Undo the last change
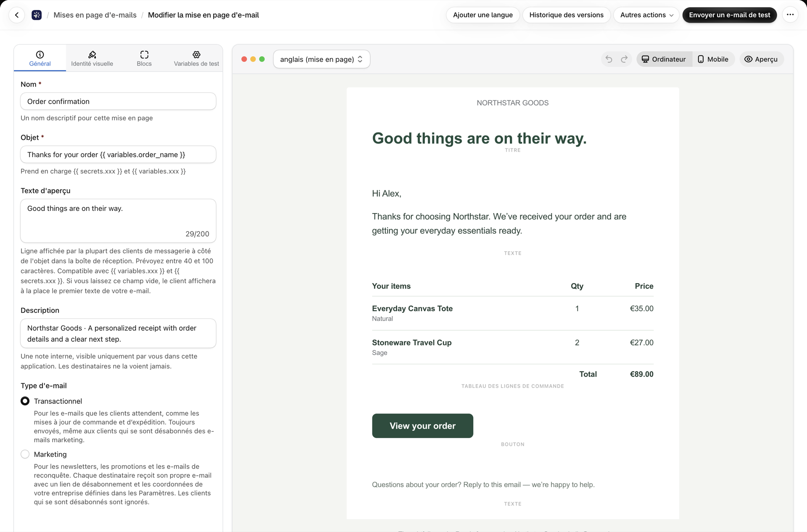Viewport: 807px width, 532px height. [609, 59]
